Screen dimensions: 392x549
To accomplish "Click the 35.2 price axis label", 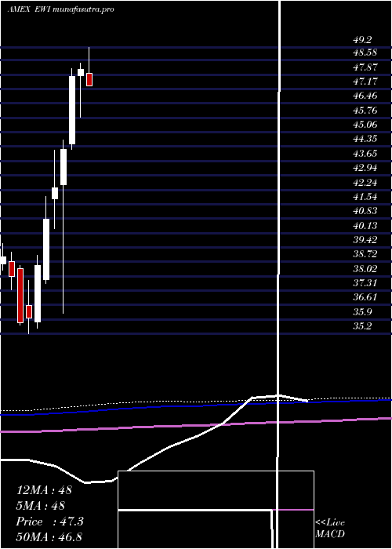I will pyautogui.click(x=362, y=326).
